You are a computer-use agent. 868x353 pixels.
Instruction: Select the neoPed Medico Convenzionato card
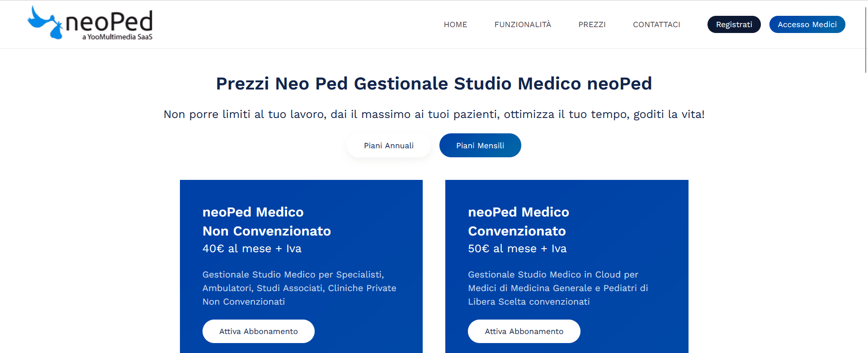[566, 221]
